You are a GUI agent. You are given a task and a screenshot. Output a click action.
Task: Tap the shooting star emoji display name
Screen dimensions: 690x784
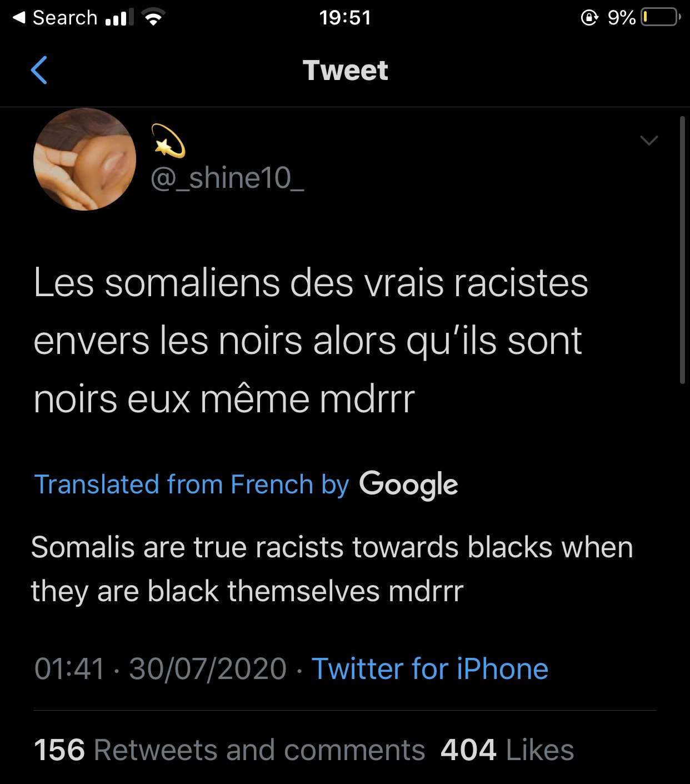[168, 141]
